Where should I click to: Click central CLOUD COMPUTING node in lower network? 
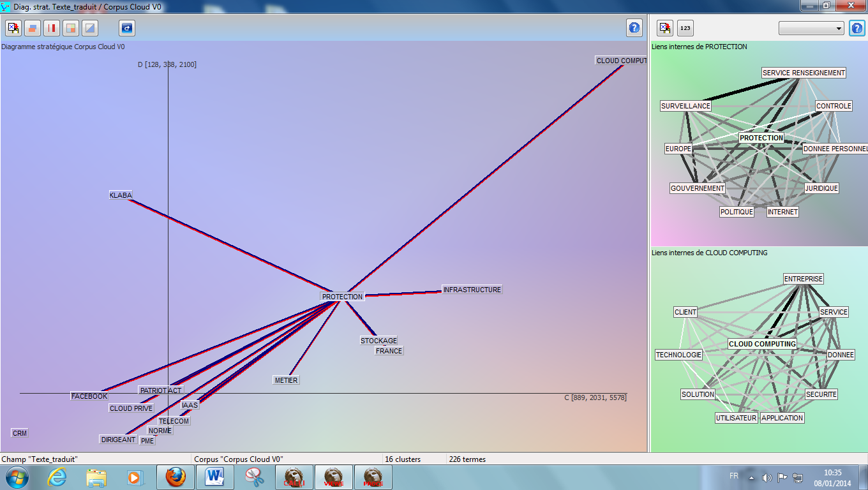pos(762,344)
